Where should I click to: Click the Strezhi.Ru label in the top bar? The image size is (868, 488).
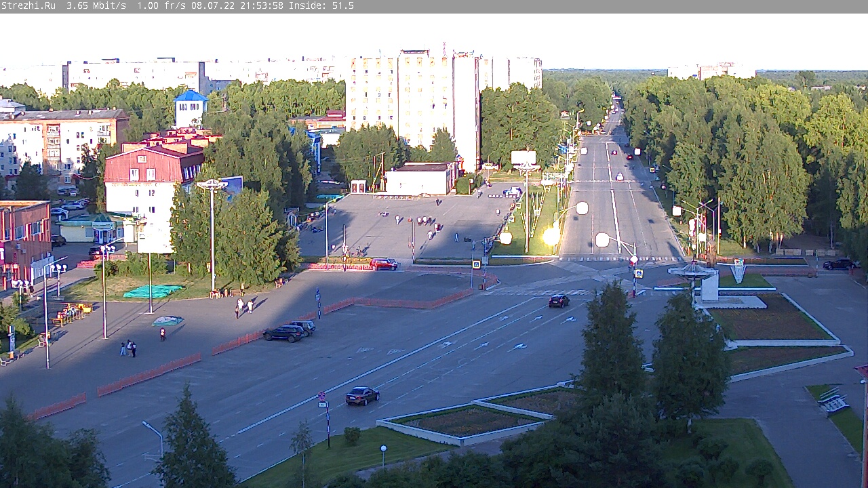tap(28, 5)
